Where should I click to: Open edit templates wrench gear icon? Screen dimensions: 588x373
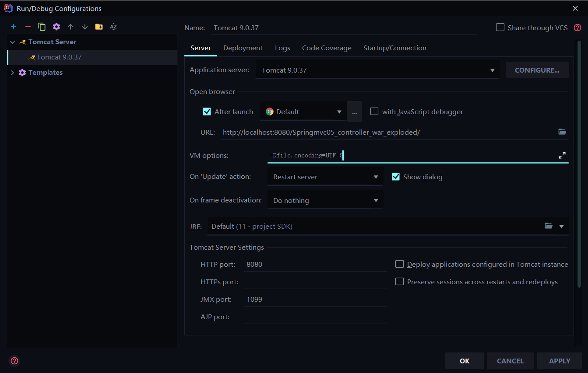[56, 27]
